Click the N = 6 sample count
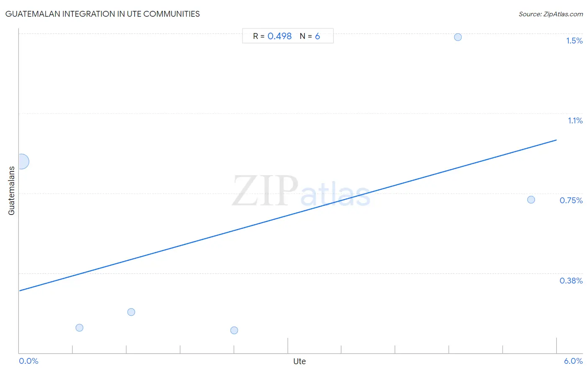The height and width of the screenshot is (373, 588). [310, 36]
